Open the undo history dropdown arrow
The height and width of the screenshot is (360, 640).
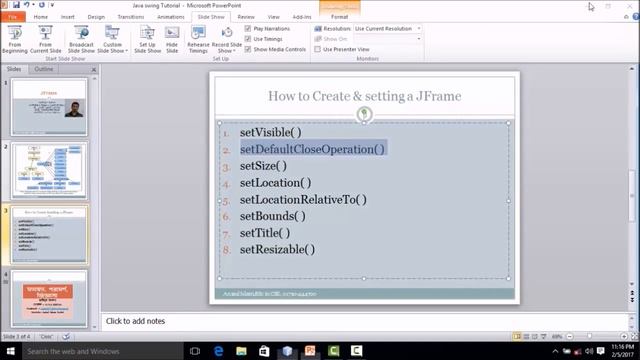point(33,5)
